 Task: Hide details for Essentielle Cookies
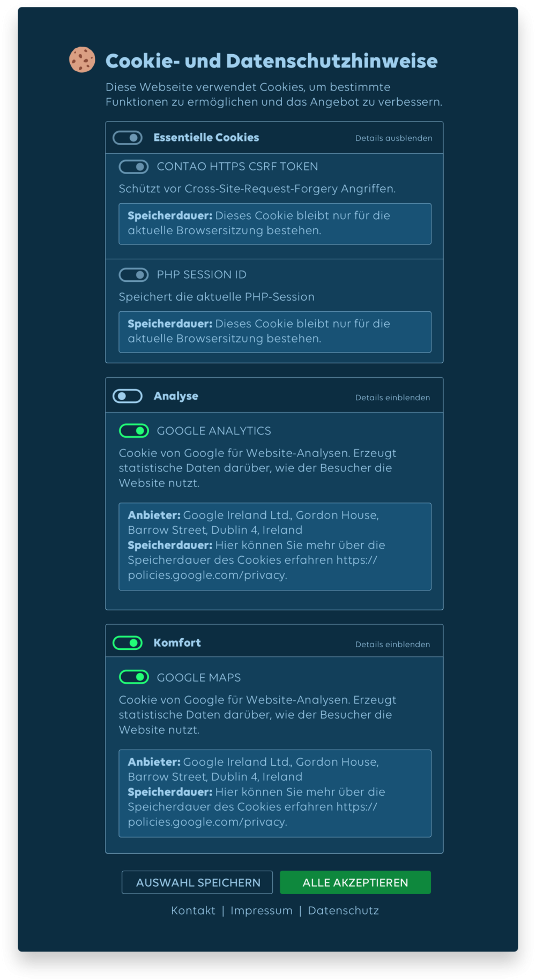pyautogui.click(x=393, y=138)
